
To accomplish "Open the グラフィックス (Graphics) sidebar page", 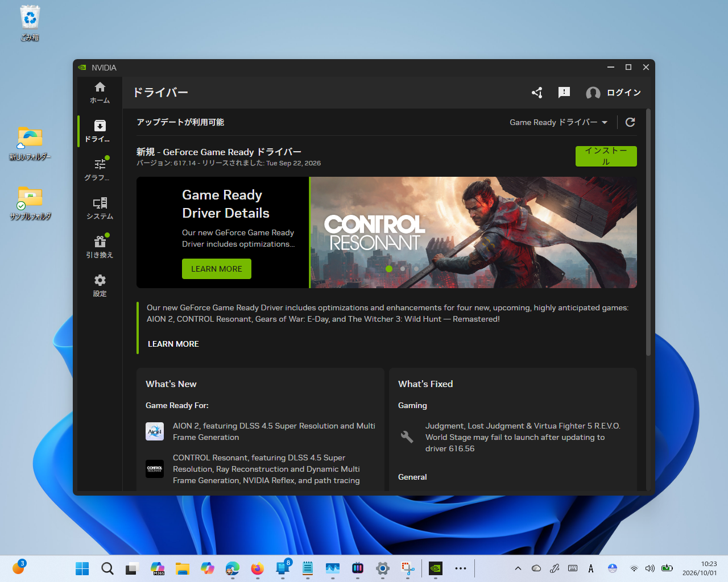I will coord(100,169).
